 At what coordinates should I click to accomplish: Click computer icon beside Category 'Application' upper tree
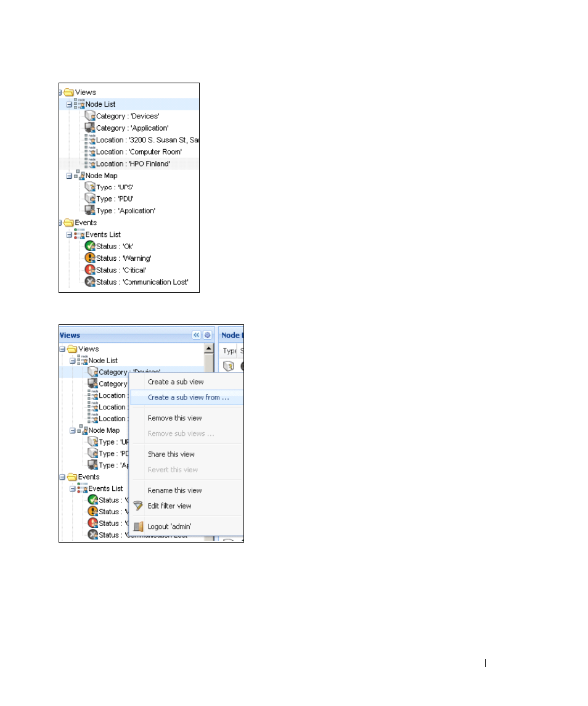click(x=90, y=128)
